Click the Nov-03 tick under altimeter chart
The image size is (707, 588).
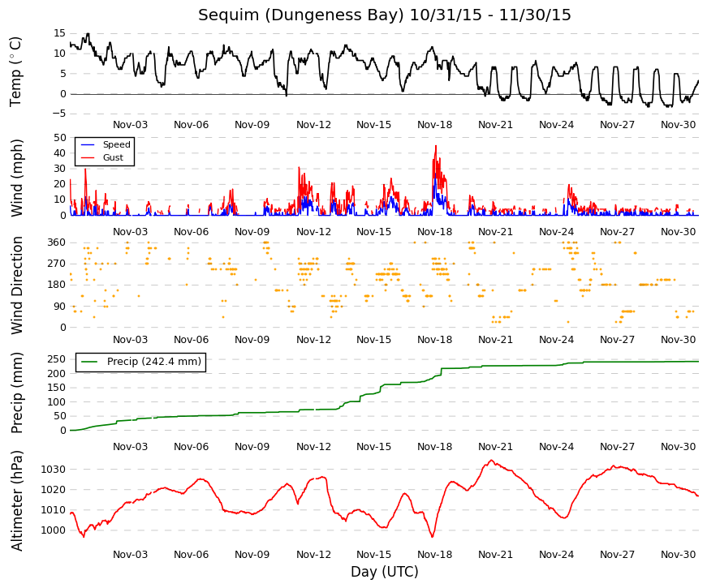130,555
